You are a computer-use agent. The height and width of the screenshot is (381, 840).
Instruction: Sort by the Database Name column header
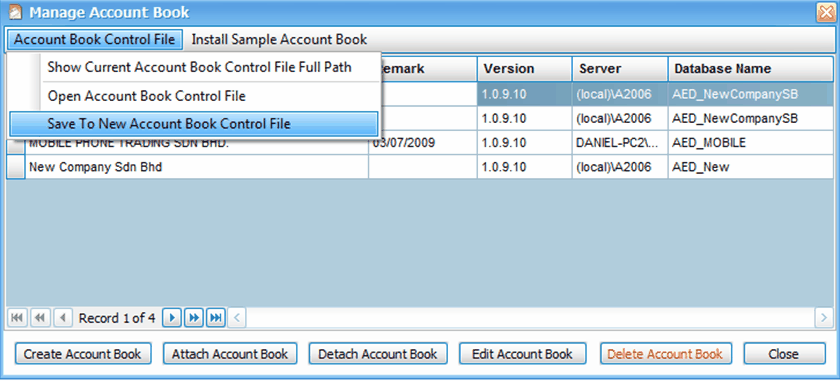point(751,69)
